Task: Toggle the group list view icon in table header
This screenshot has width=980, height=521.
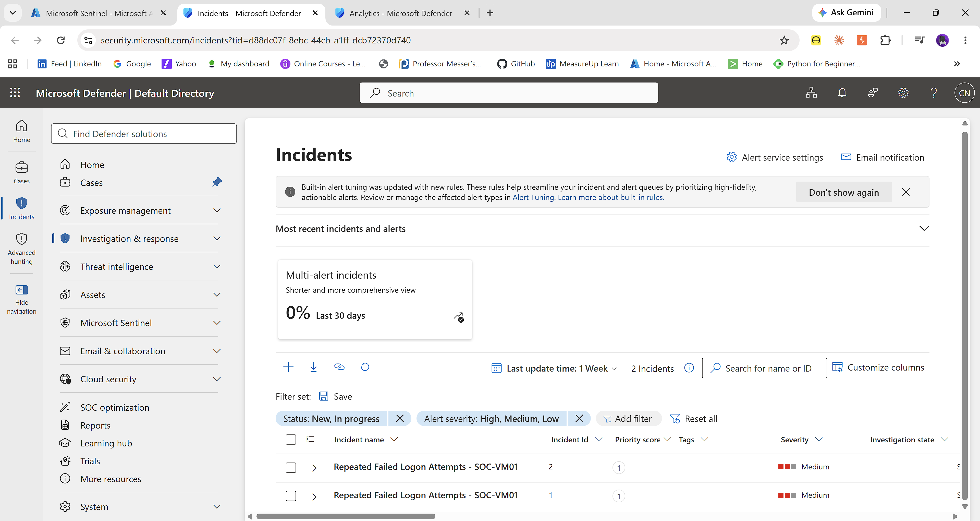Action: coord(310,439)
